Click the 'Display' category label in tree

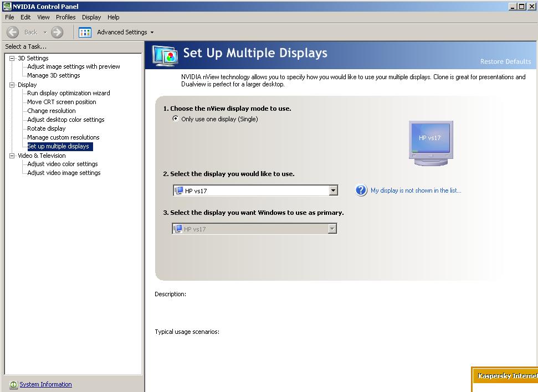pos(27,85)
